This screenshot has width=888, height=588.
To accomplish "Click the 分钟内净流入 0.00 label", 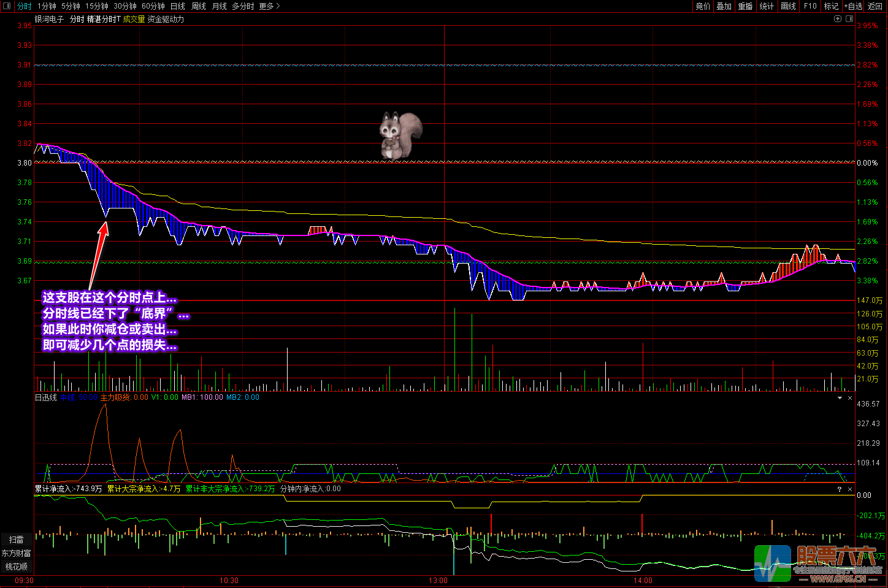I will point(310,489).
